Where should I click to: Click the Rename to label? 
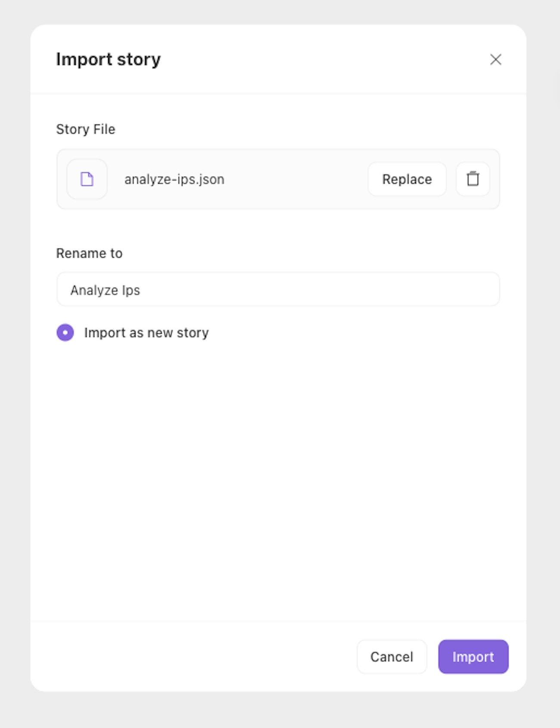[89, 253]
